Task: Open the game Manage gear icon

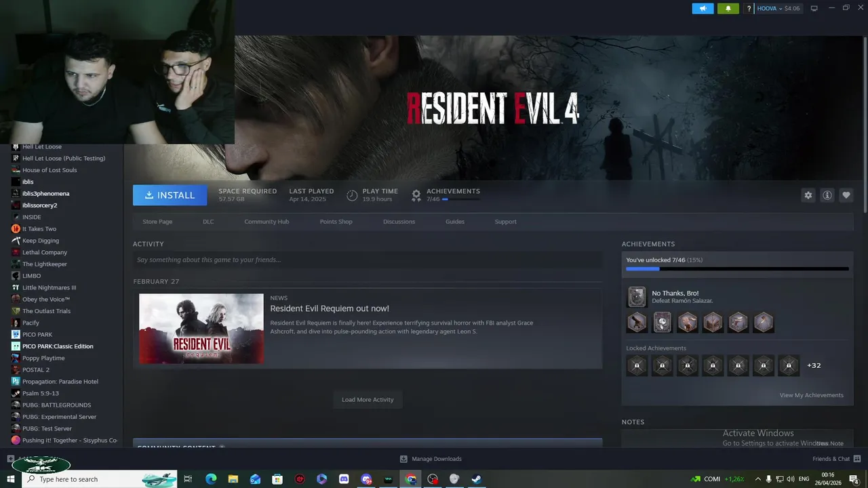Action: click(x=808, y=195)
